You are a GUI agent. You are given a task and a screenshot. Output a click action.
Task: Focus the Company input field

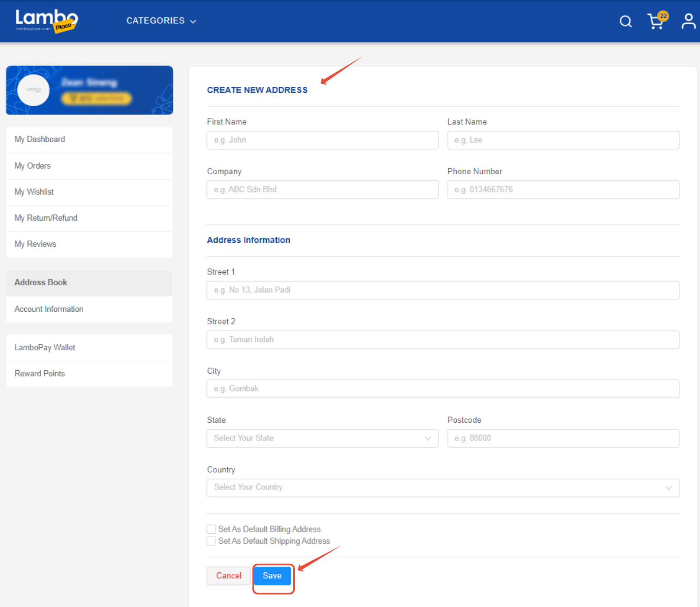pyautogui.click(x=322, y=189)
